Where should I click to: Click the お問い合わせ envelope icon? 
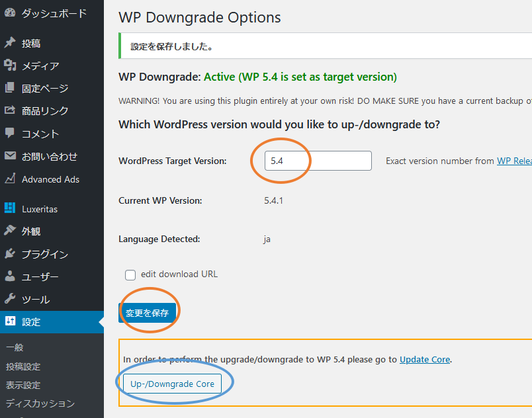tap(10, 156)
